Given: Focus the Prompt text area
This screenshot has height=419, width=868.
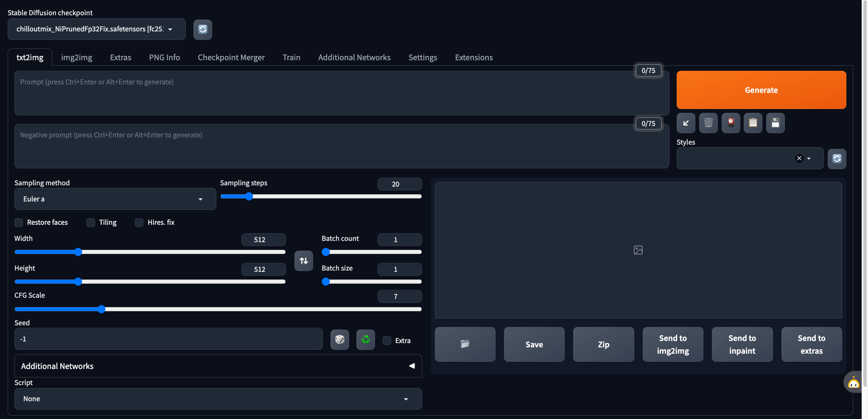Looking at the screenshot, I should click(x=342, y=93).
